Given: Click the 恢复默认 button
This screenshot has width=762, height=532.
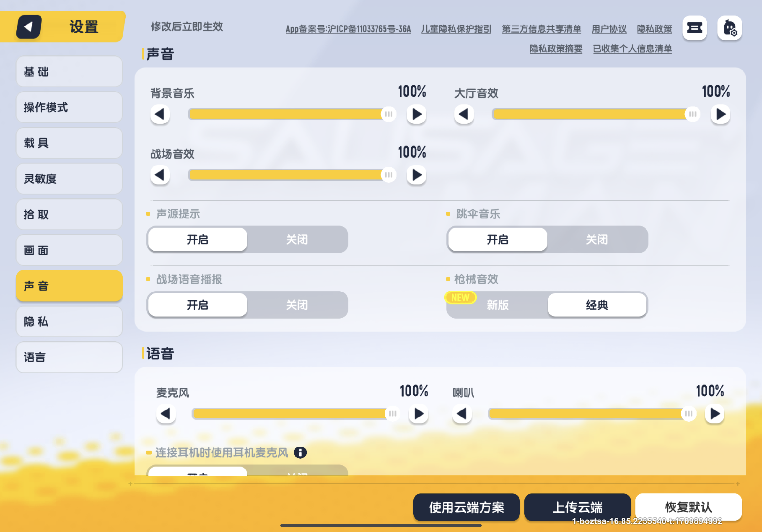Looking at the screenshot, I should tap(688, 507).
